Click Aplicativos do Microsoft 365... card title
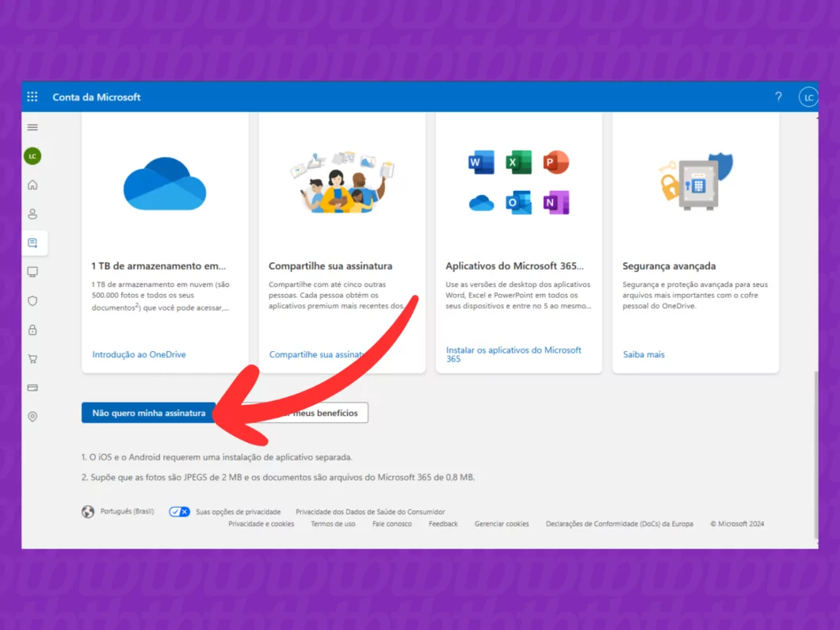 pos(514,265)
